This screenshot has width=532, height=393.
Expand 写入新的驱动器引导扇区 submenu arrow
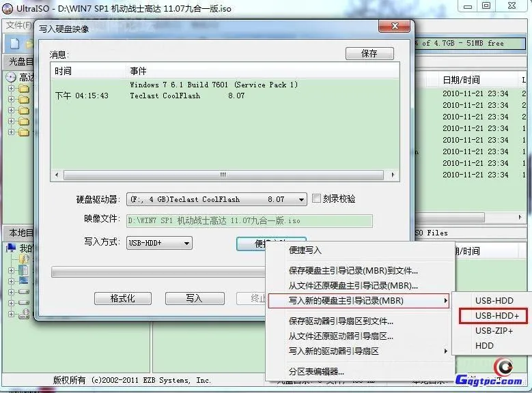coord(445,351)
